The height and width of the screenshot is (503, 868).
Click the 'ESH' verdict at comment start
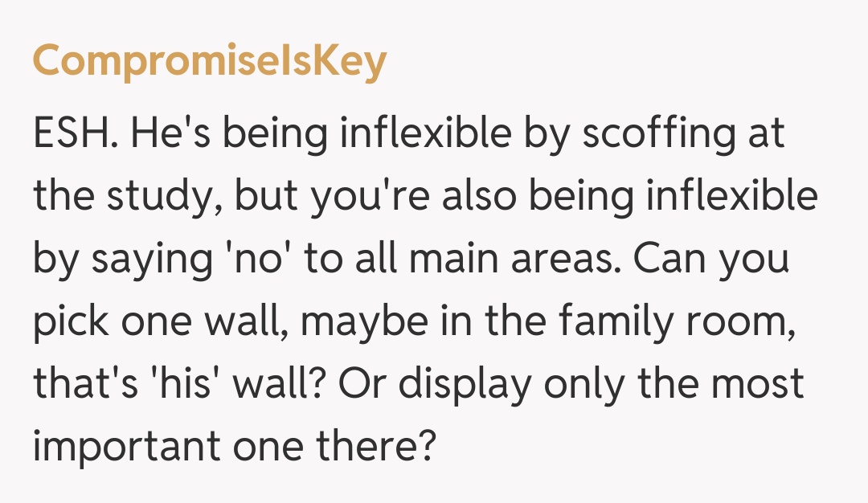76,134
